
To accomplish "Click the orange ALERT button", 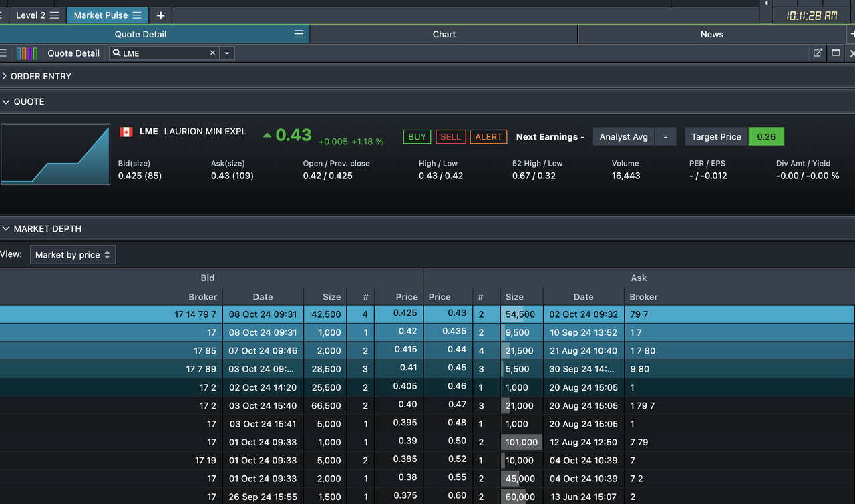I will point(488,136).
